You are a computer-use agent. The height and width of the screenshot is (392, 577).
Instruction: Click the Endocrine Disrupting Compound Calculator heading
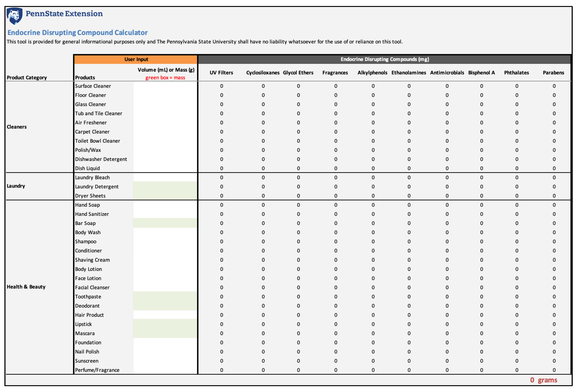(78, 33)
